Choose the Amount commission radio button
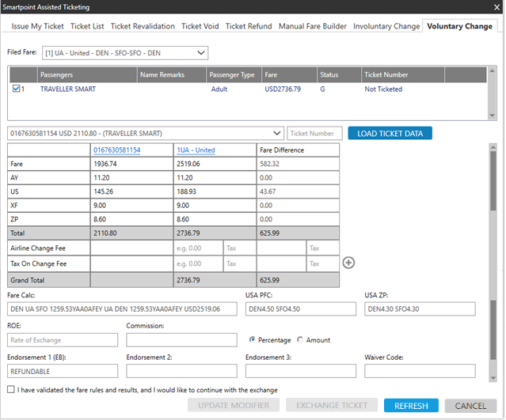Screen dimensions: 506x420 click(300, 340)
